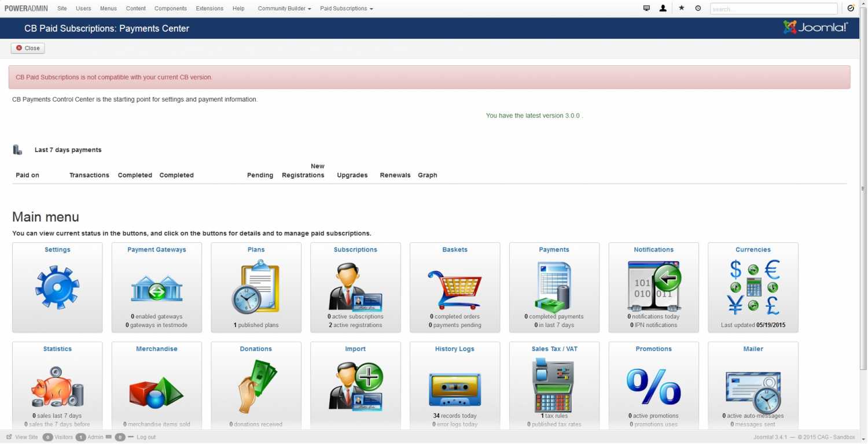Open the Import user-plus icon

pyautogui.click(x=355, y=387)
